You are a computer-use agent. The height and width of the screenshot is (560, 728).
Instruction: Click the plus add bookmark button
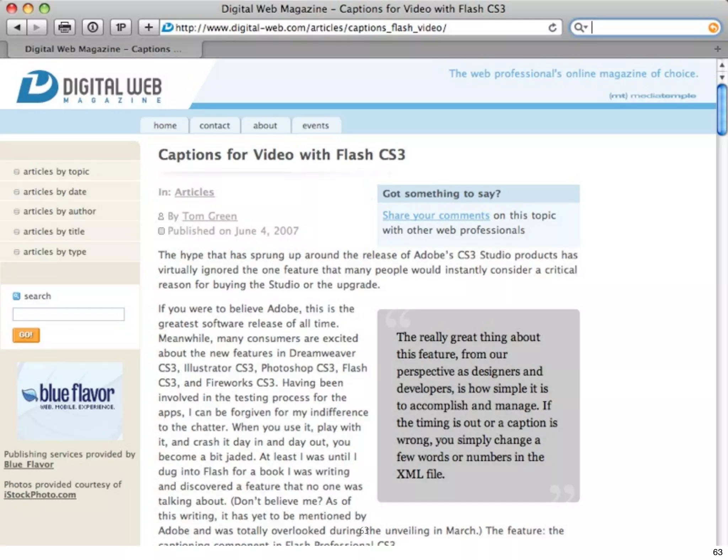tap(149, 27)
